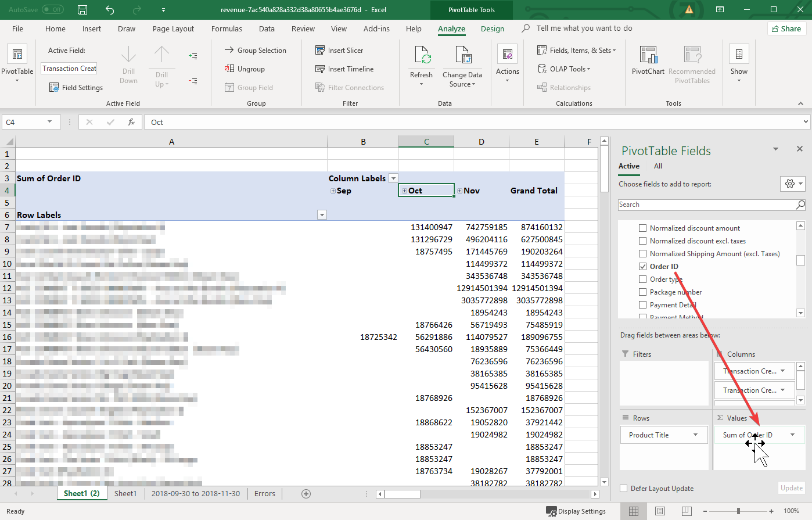Switch to the Errors sheet tab
812x520 pixels.
(x=264, y=494)
